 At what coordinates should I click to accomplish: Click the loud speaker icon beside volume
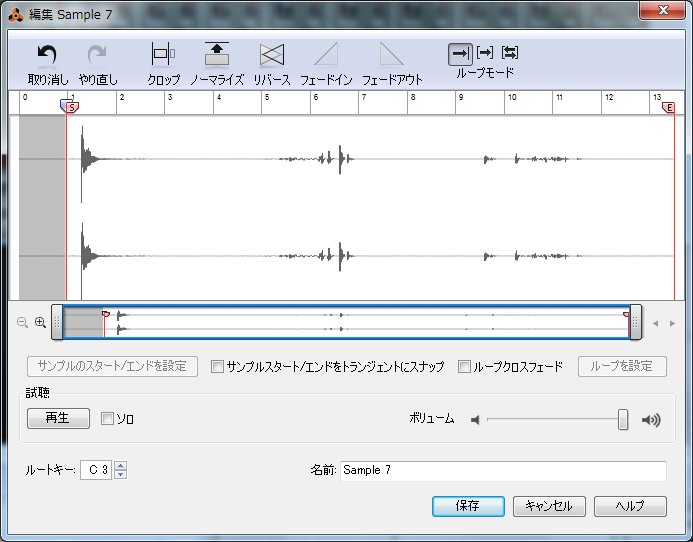(651, 420)
